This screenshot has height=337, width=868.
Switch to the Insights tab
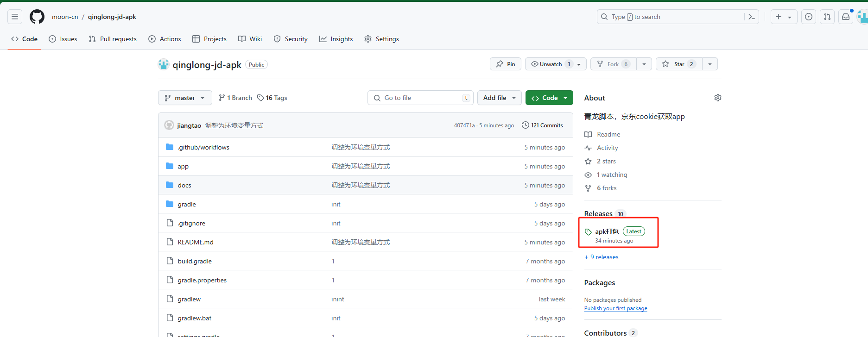click(x=336, y=39)
